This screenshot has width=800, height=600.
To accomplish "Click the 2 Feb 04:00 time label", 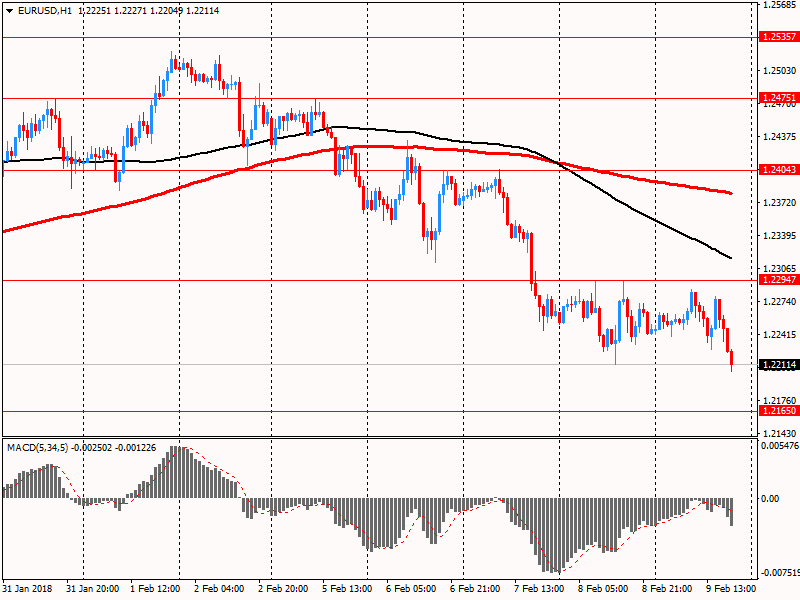I will tap(219, 588).
